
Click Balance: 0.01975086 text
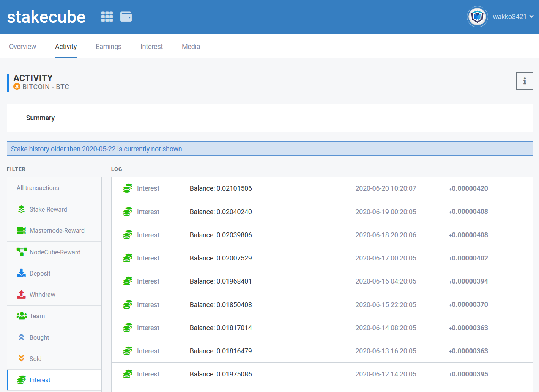pyautogui.click(x=221, y=374)
